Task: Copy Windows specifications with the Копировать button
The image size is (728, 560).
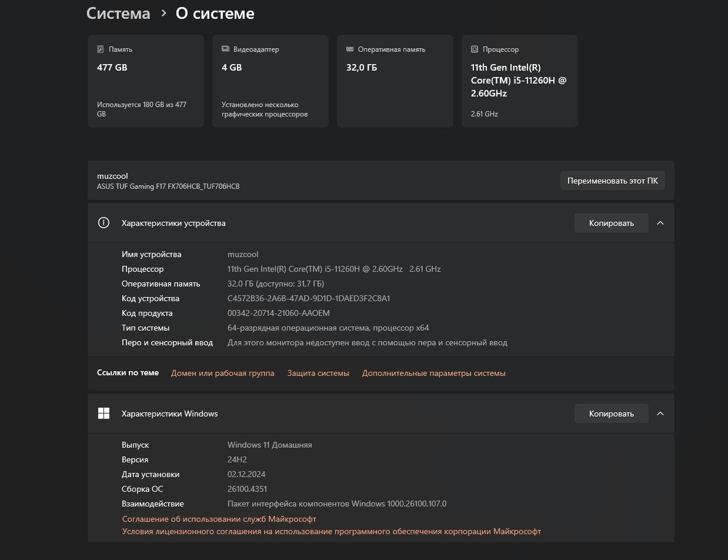Action: [x=612, y=414]
